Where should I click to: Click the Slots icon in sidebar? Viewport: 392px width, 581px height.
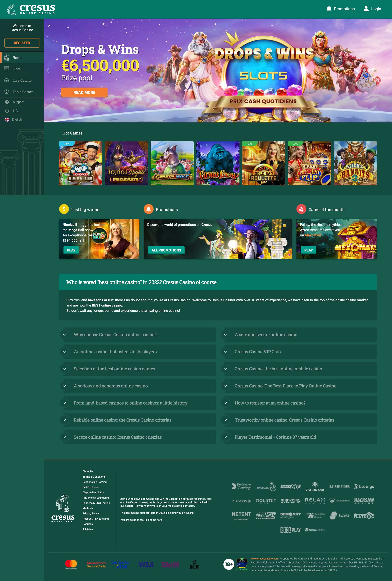click(x=7, y=69)
